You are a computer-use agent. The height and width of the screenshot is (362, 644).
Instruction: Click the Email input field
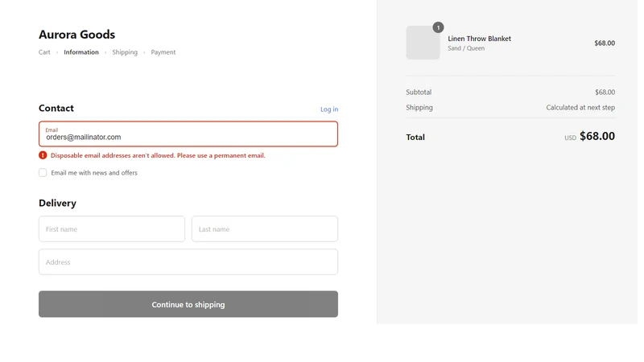coord(188,134)
